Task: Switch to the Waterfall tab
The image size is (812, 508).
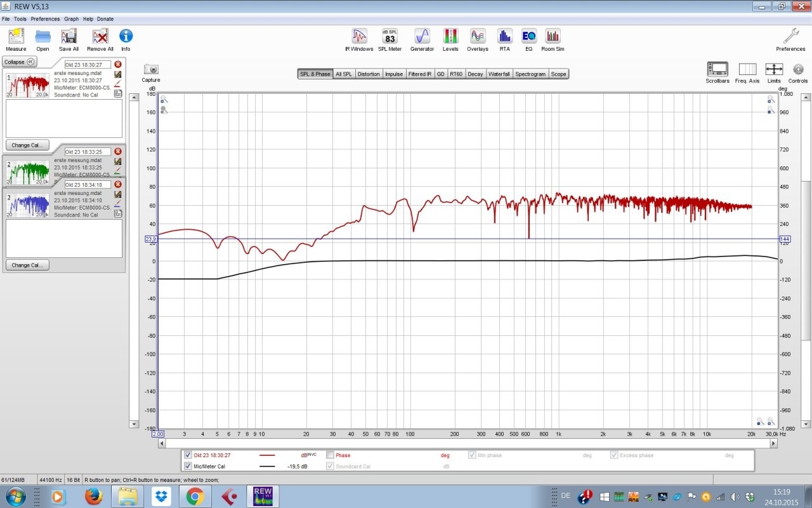Action: (499, 74)
